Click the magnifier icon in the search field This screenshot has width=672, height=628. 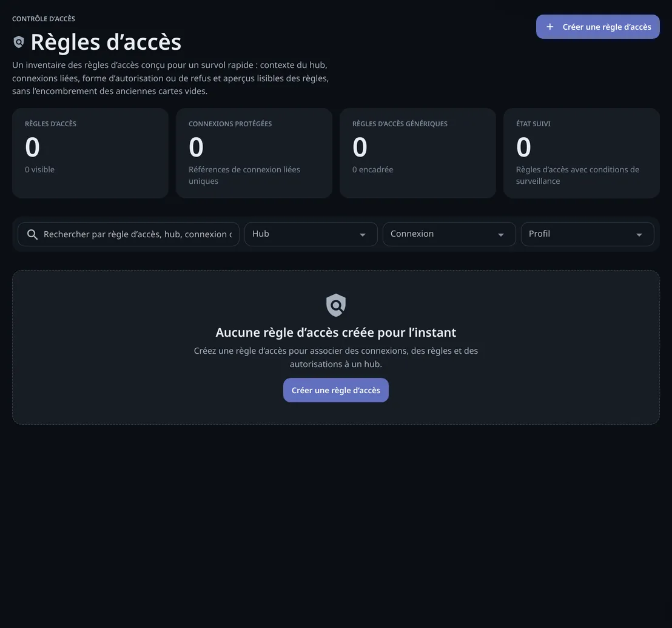coord(32,234)
